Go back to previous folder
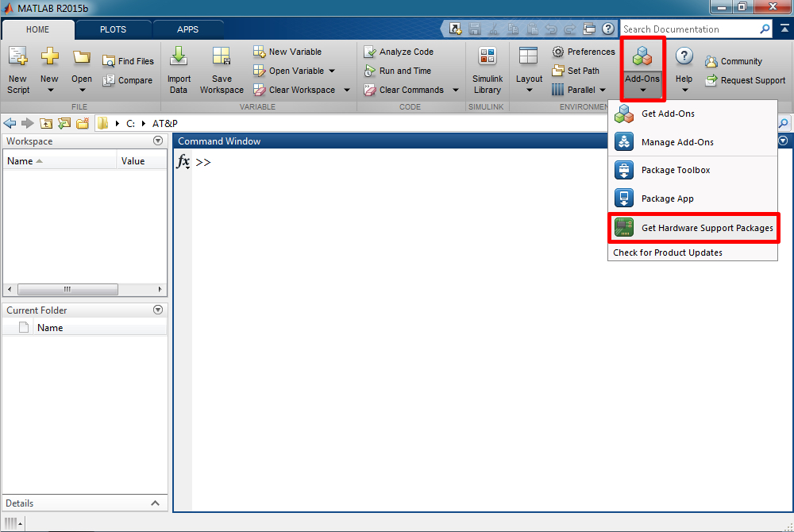 [x=10, y=123]
